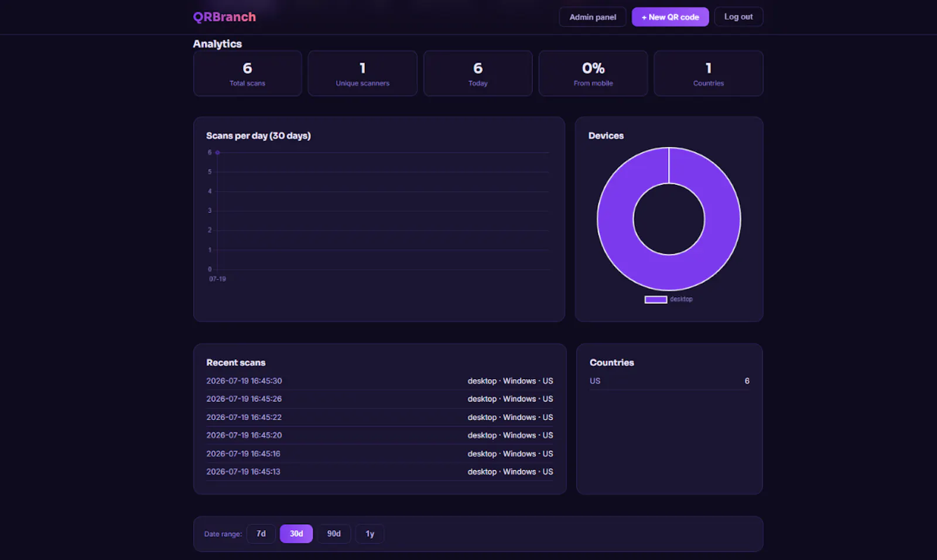Click the Analytics heading

[x=217, y=44]
